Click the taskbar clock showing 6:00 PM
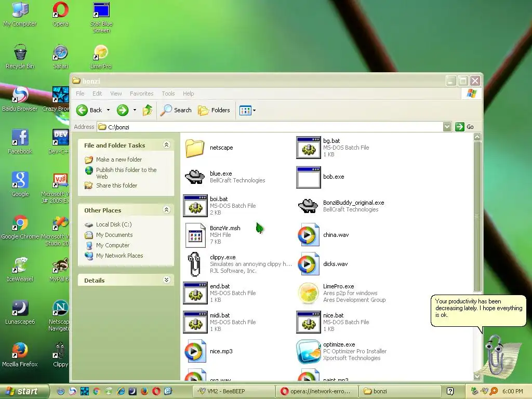This screenshot has height=399, width=532. tap(512, 391)
